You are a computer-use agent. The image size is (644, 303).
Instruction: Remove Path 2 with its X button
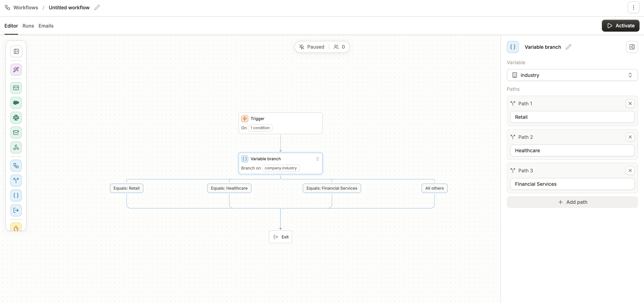coord(630,137)
